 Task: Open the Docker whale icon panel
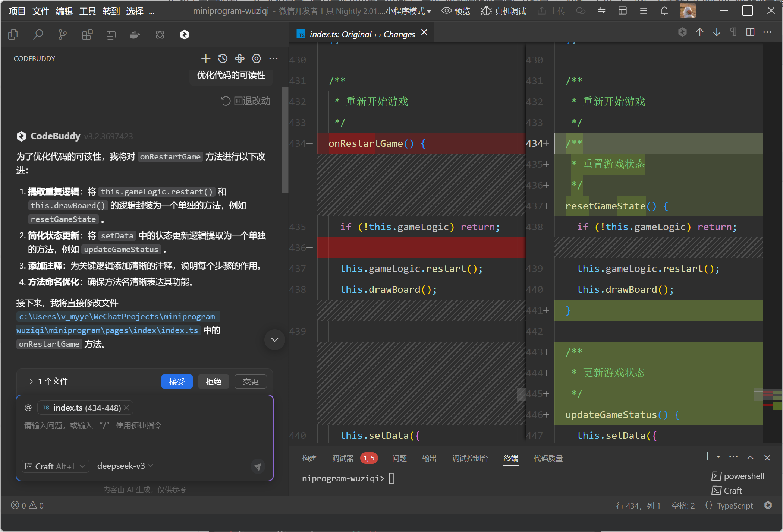click(135, 35)
